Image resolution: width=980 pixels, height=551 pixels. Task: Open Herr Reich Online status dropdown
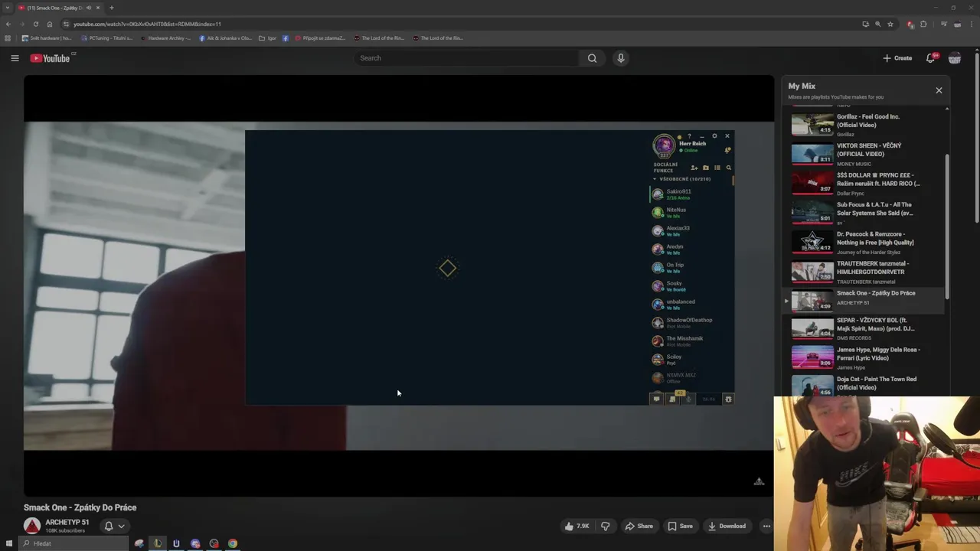pos(689,151)
